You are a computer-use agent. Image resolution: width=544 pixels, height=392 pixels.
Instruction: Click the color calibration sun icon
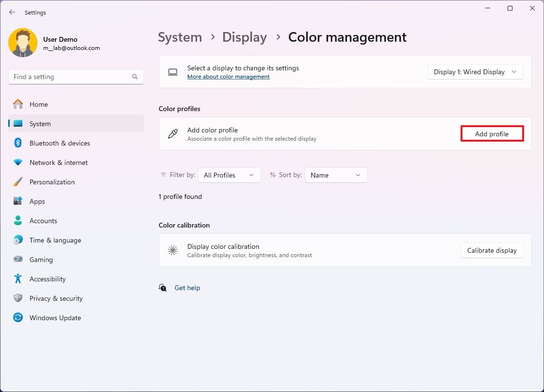tap(173, 250)
